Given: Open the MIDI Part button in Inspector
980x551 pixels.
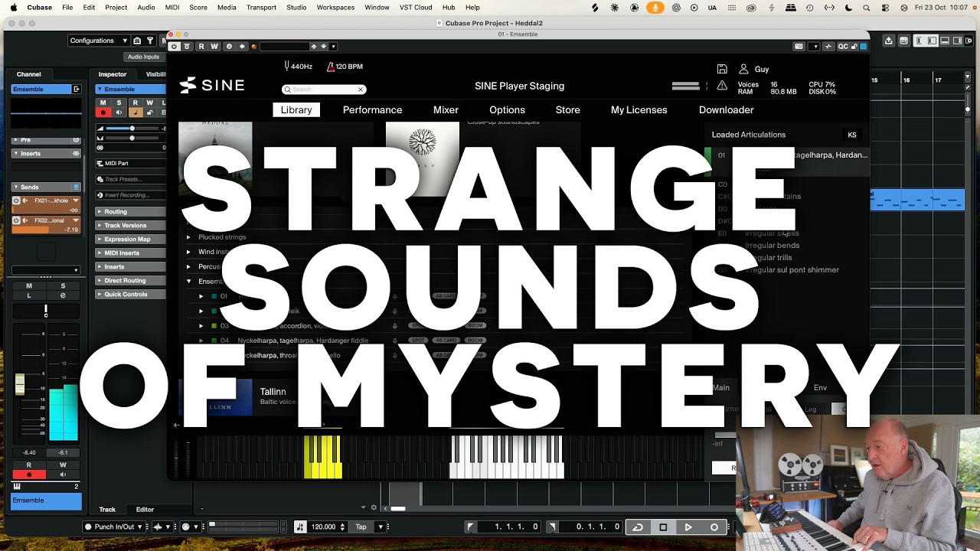Looking at the screenshot, I should click(x=130, y=164).
